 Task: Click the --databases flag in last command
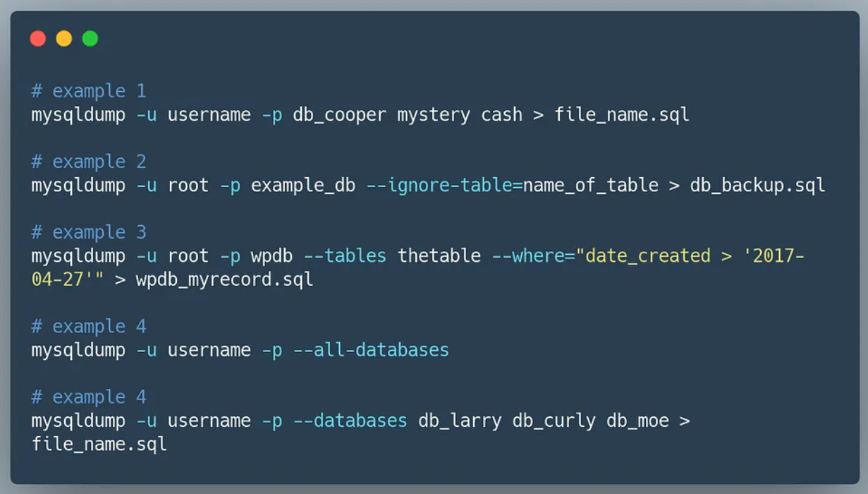click(x=350, y=421)
